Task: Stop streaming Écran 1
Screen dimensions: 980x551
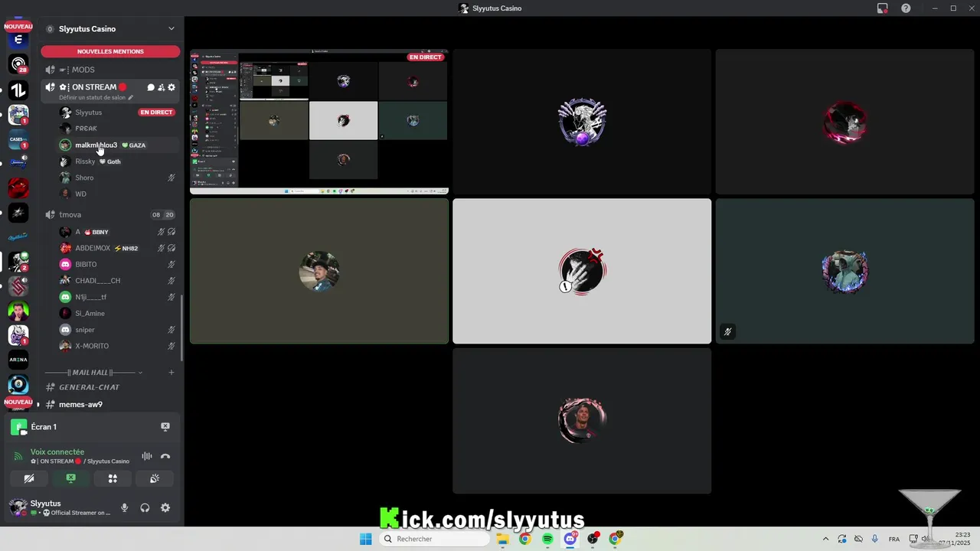Action: tap(165, 426)
